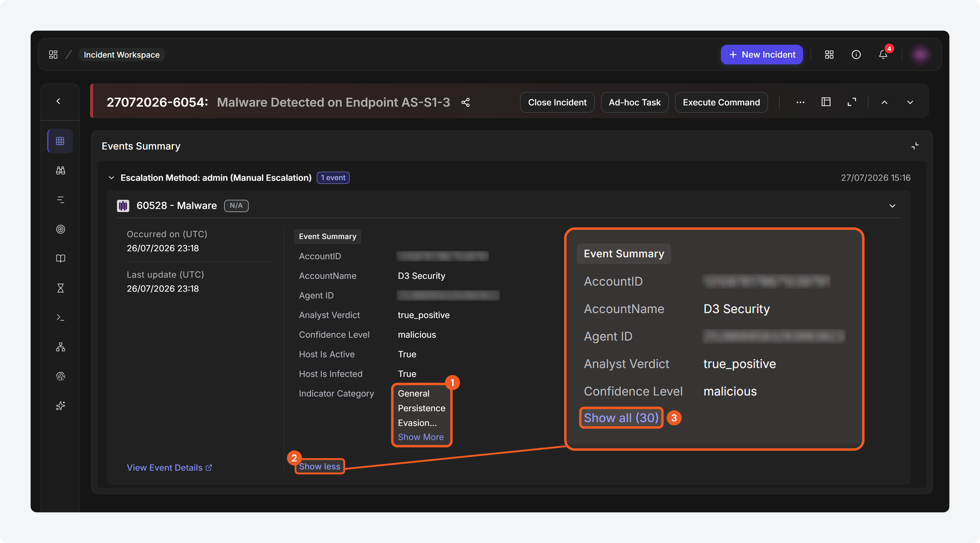Screen dimensions: 980x543
Task: Click the Last update 26/07/2026 23:18 value
Action: coord(163,289)
